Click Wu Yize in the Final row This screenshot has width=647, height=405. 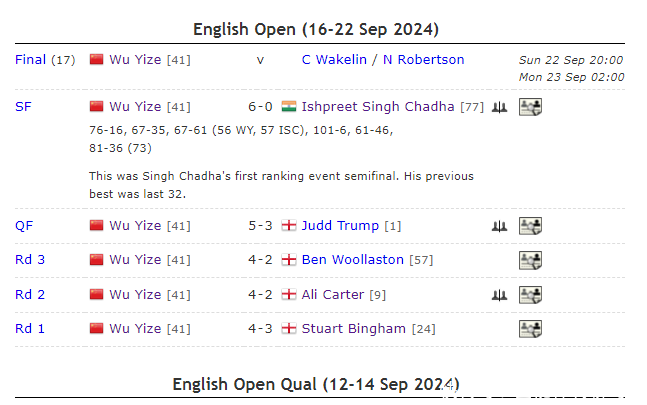point(135,60)
